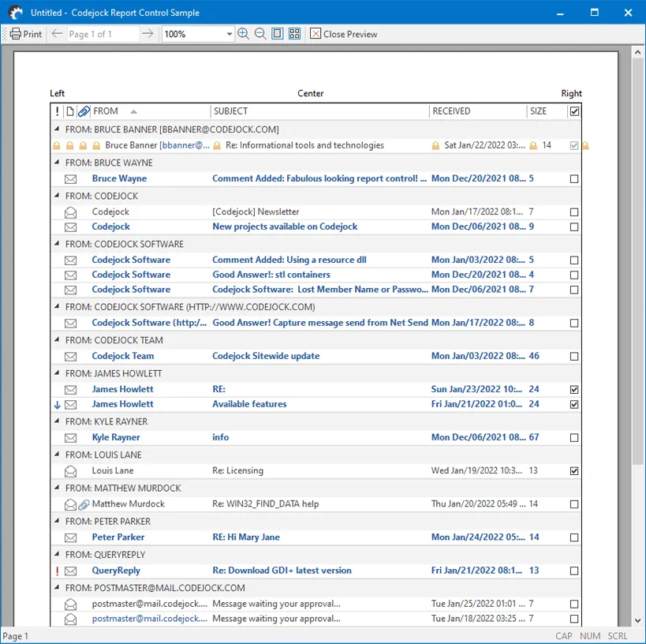Viewport: 646px width, 644px height.
Task: Check the Bruce Wayne message checkbox
Action: [574, 179]
